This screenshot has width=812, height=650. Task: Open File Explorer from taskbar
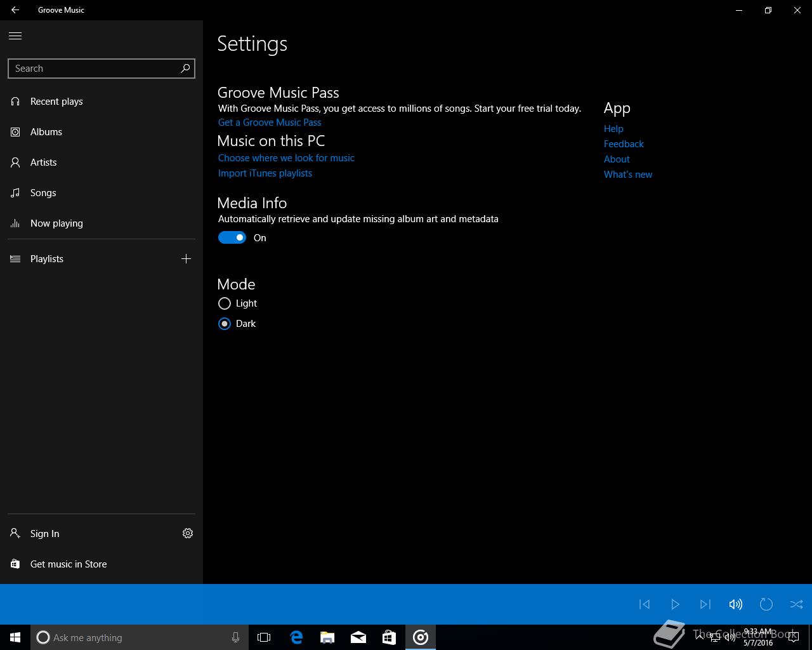tap(327, 637)
